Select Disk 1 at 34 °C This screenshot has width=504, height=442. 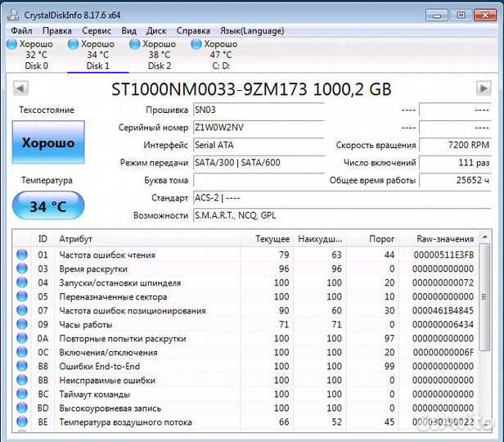pyautogui.click(x=97, y=55)
